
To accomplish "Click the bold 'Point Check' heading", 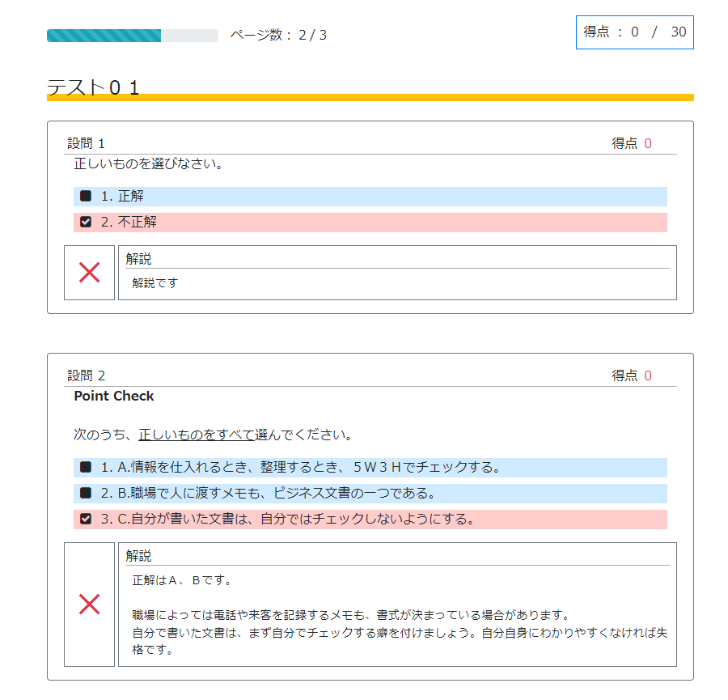I will coord(113,397).
